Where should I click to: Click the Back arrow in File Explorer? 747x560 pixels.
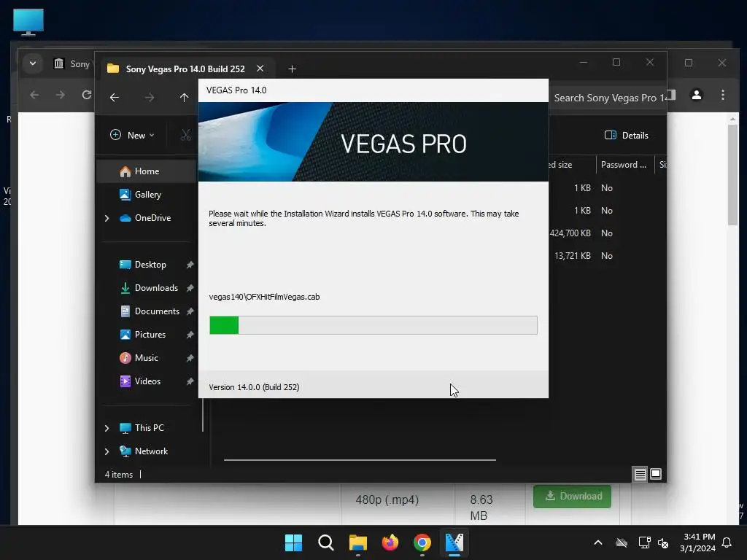tap(115, 98)
